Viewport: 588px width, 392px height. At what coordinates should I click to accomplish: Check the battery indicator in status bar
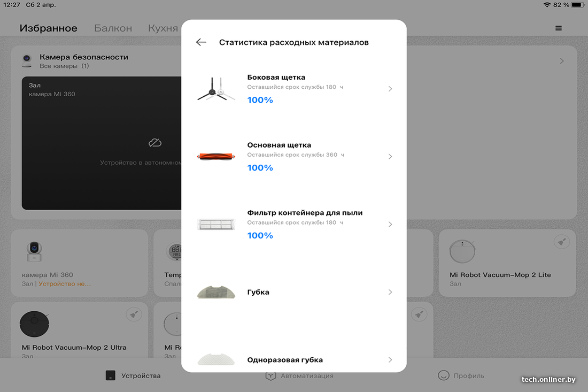tap(577, 5)
